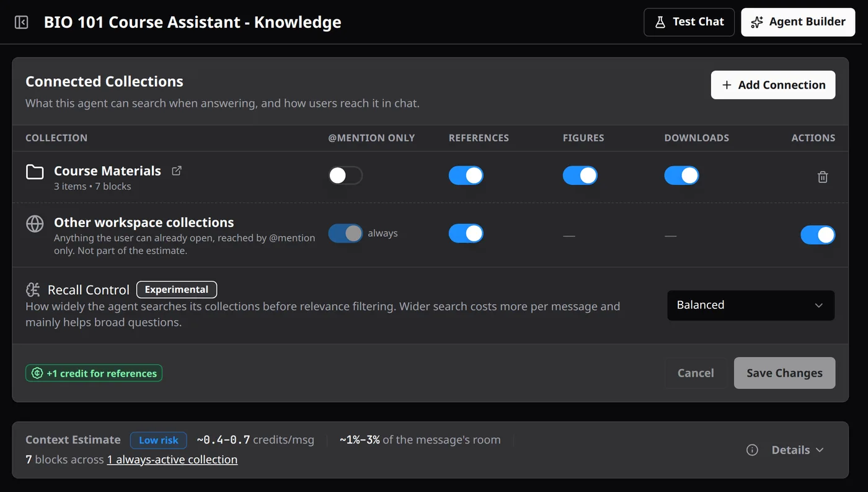This screenshot has width=868, height=492.
Task: Switch off Downloads for Course Materials
Action: (x=681, y=176)
